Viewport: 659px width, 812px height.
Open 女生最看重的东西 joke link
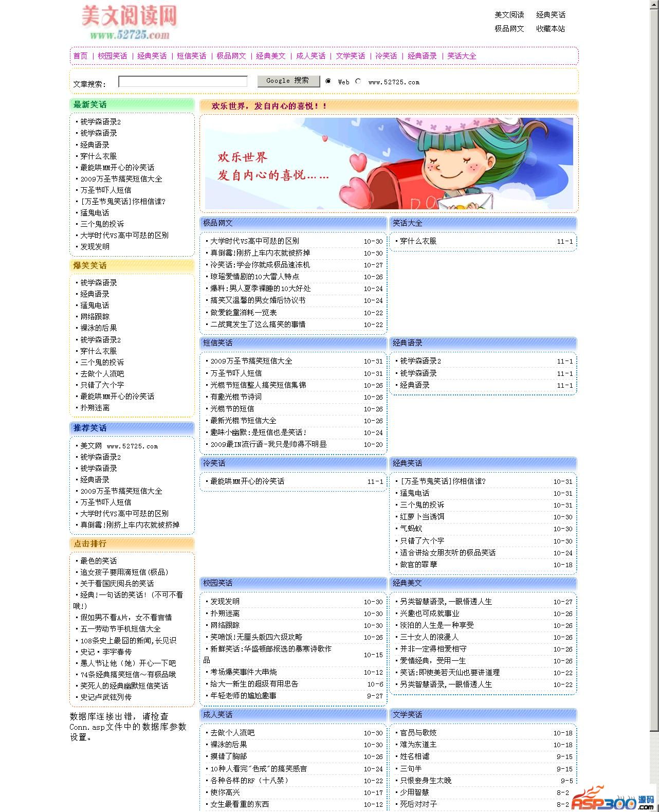pos(240,804)
